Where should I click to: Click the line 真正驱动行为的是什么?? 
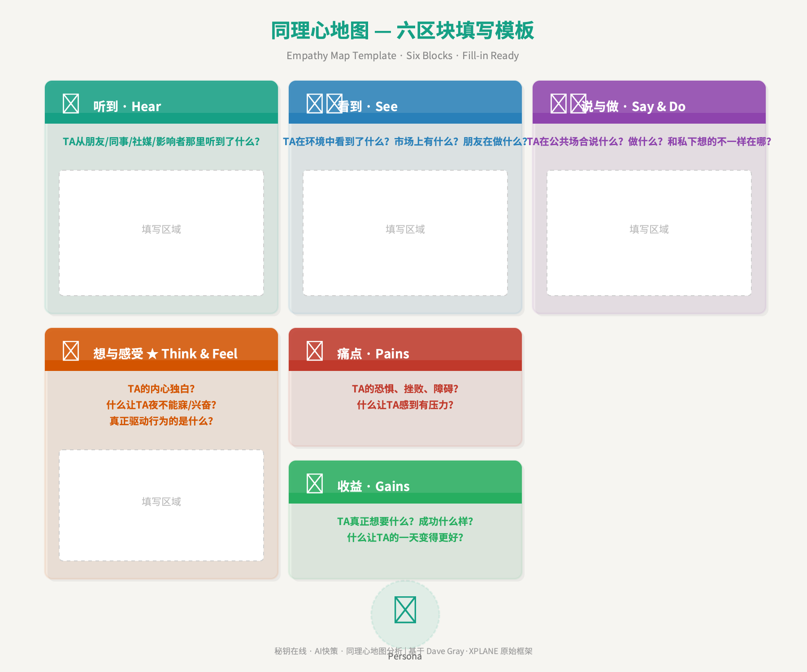point(161,421)
